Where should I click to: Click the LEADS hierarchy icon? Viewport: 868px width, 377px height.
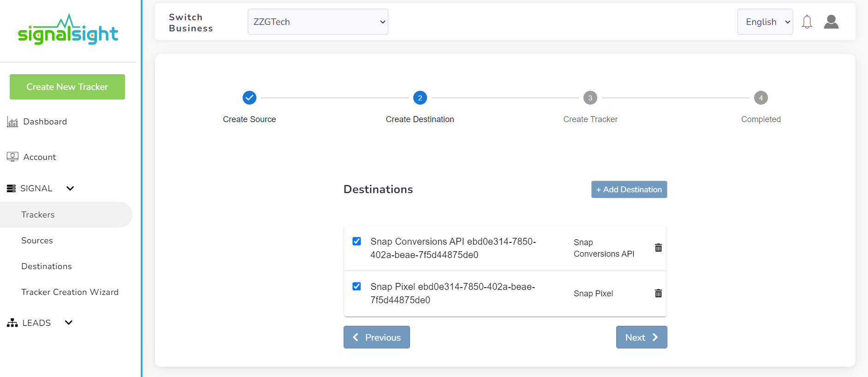[12, 323]
